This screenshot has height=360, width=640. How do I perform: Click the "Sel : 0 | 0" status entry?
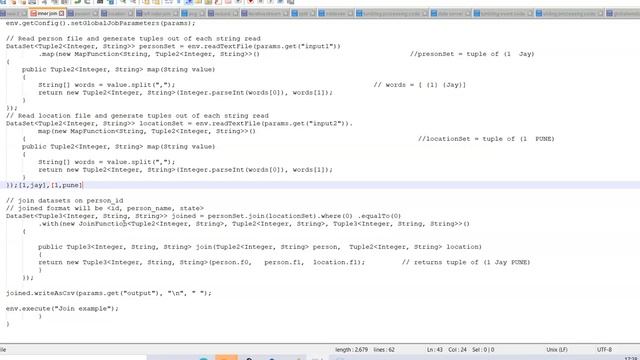point(483,350)
